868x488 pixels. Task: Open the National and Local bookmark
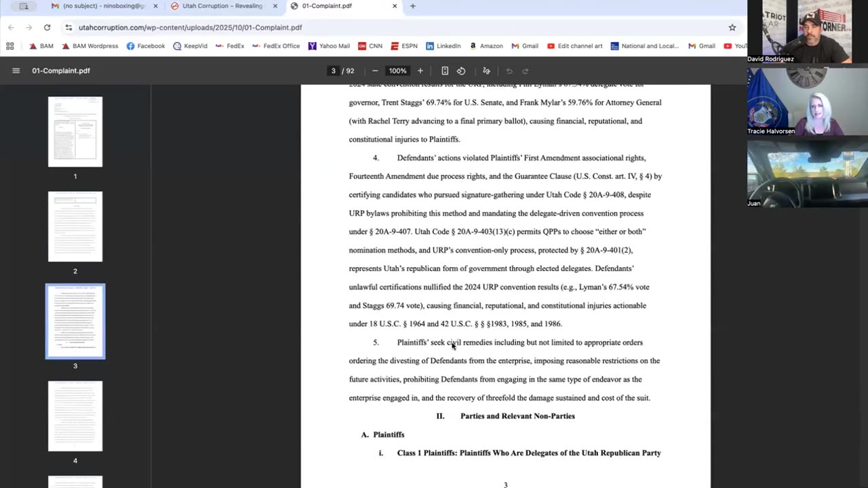click(x=645, y=46)
